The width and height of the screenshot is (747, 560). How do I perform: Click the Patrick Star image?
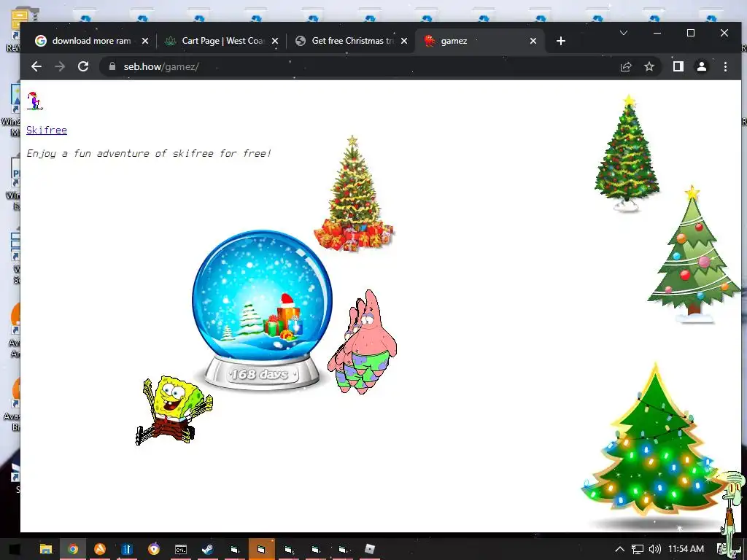pyautogui.click(x=362, y=342)
